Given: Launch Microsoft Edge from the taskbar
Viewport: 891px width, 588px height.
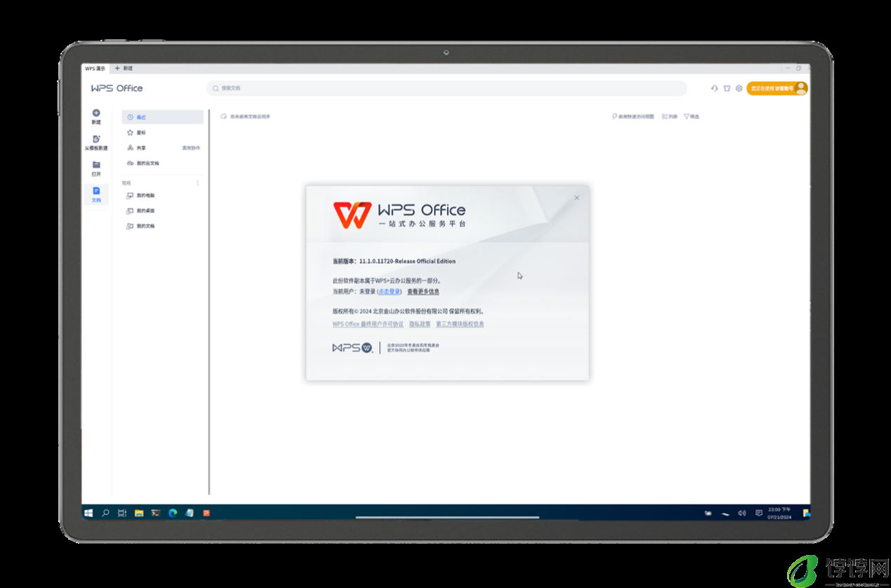Looking at the screenshot, I should 173,513.
